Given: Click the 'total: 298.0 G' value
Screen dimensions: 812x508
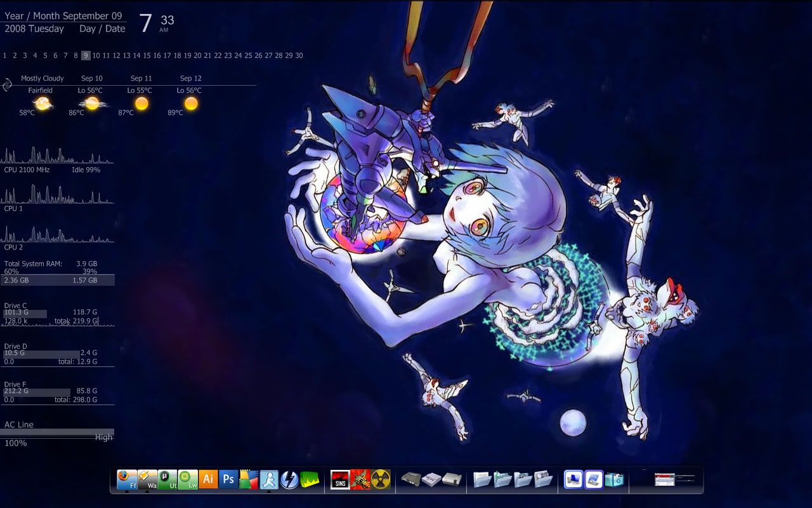Looking at the screenshot, I should (75, 400).
